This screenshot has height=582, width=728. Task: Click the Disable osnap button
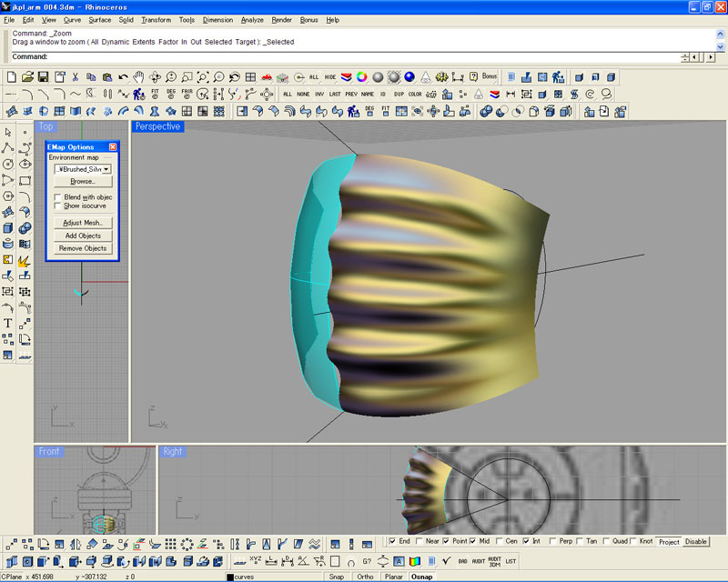coord(695,542)
